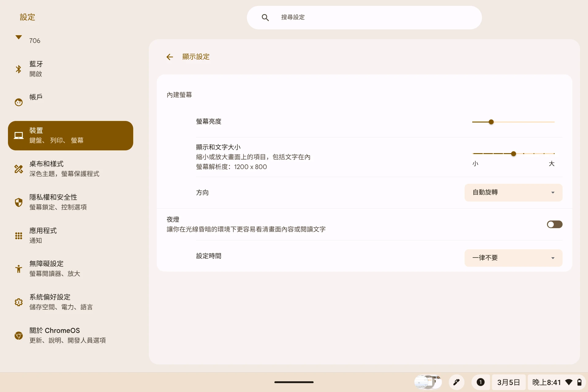Open Bluetooth settings via its icon

(19, 69)
